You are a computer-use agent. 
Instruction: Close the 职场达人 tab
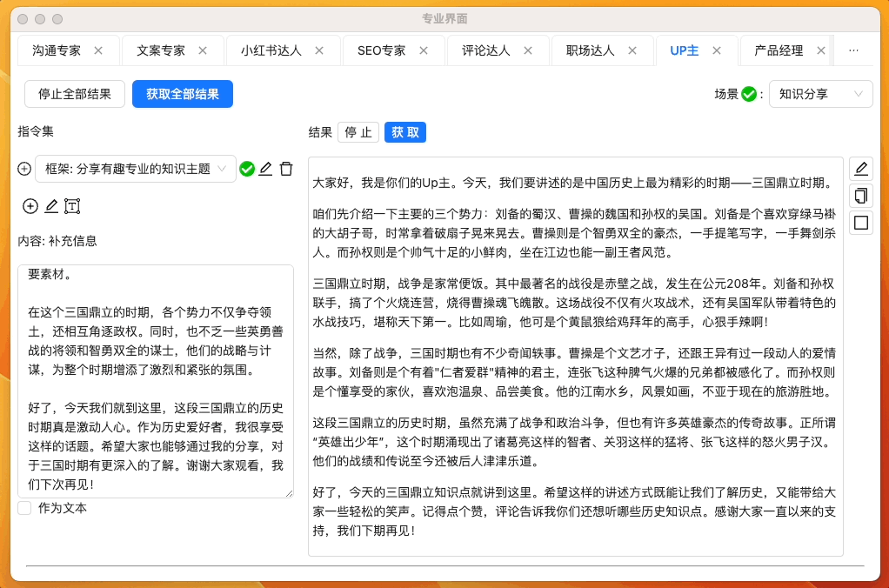pyautogui.click(x=632, y=50)
